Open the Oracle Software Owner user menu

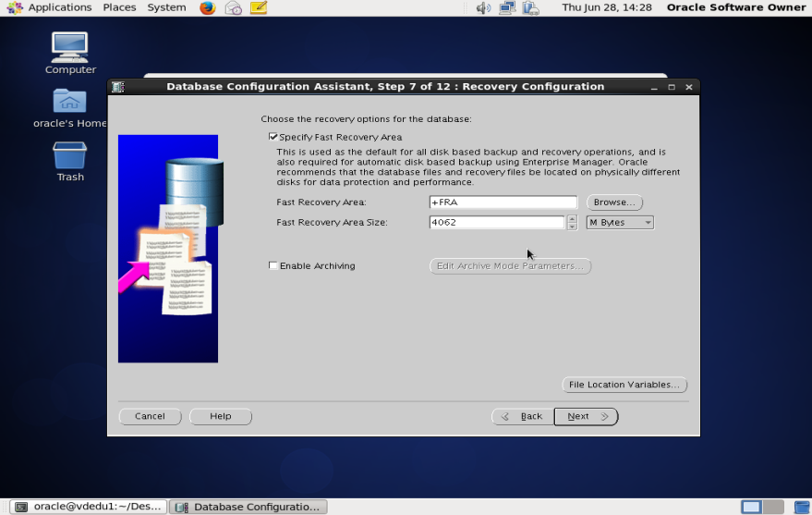736,7
